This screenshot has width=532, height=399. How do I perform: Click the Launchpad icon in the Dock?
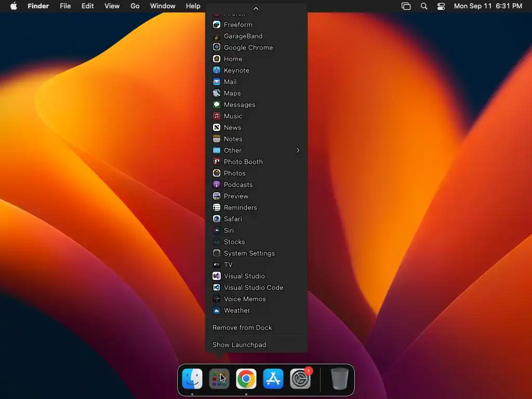[219, 379]
